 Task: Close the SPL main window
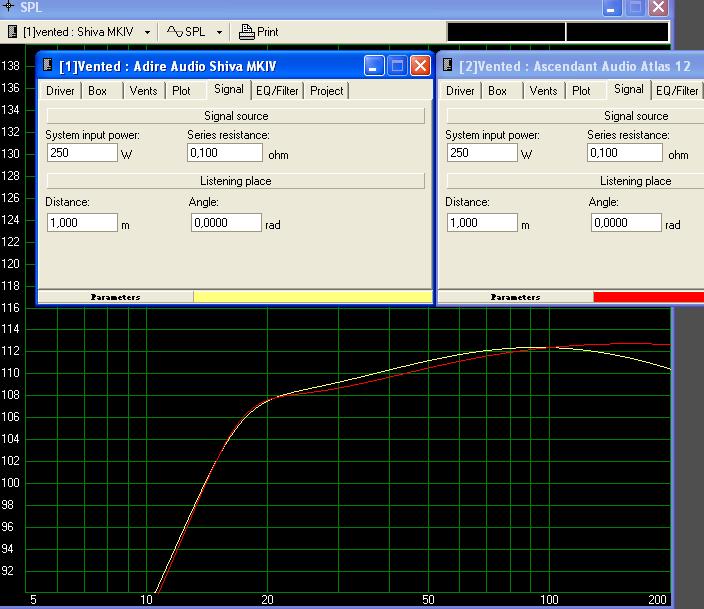click(x=659, y=8)
